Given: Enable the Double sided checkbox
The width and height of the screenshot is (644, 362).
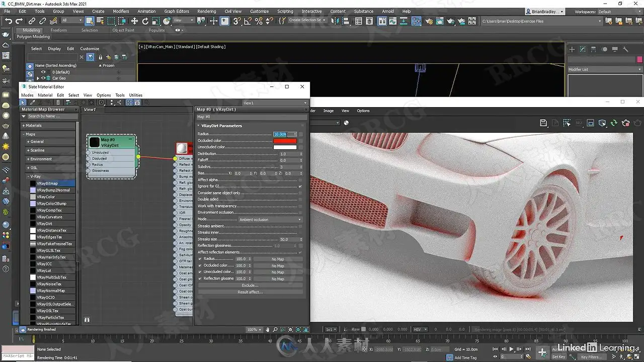Looking at the screenshot, I should [300, 200].
